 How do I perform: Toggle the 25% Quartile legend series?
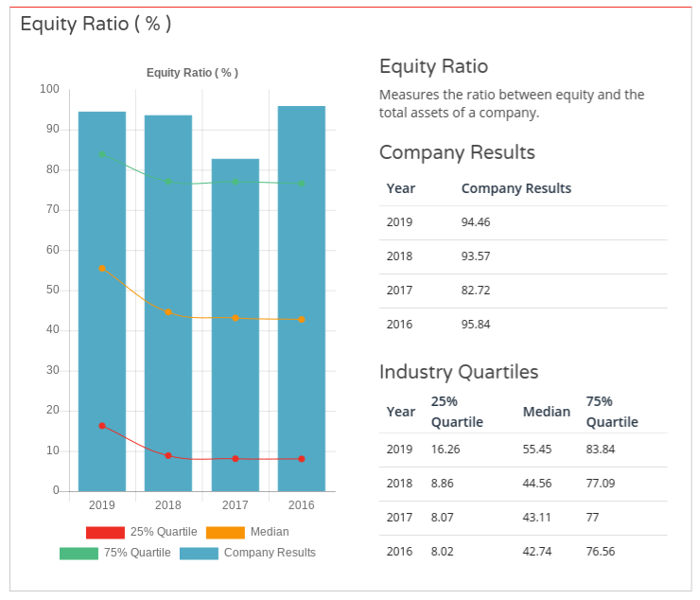163,532
